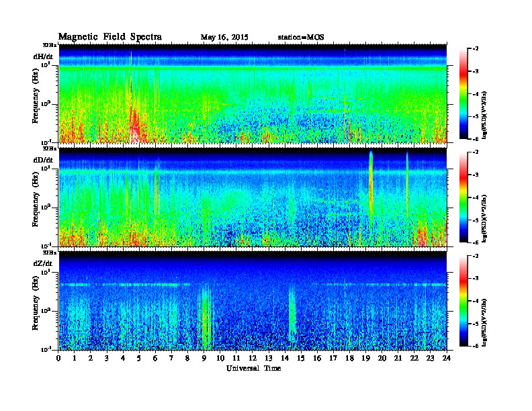Click hour tick '22' on time axis

(x=414, y=359)
